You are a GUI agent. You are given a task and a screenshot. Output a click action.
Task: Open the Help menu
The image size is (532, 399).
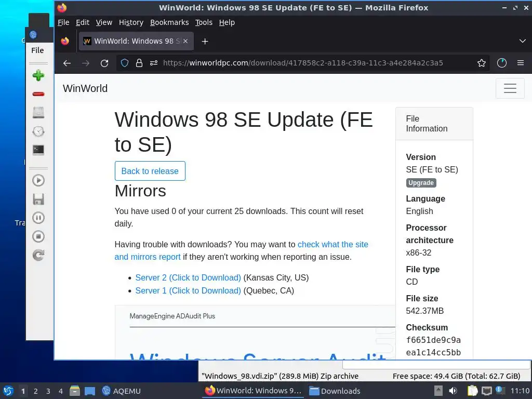tap(227, 22)
